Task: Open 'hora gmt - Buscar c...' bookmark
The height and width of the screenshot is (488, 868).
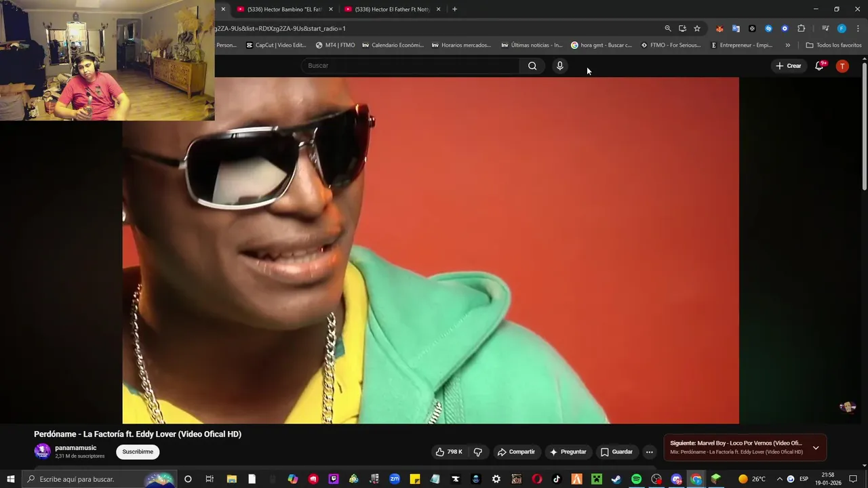Action: pyautogui.click(x=601, y=45)
